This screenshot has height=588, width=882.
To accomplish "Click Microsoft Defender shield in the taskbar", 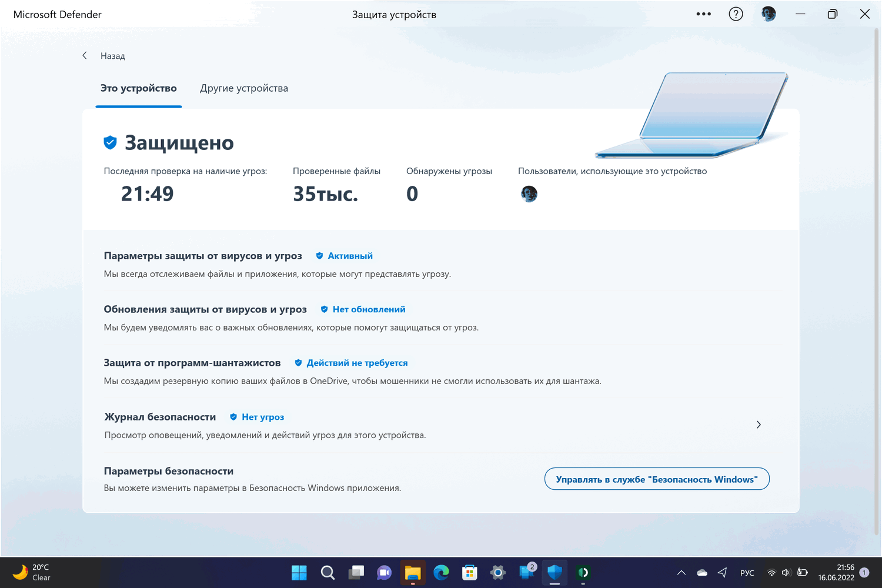I will (554, 573).
